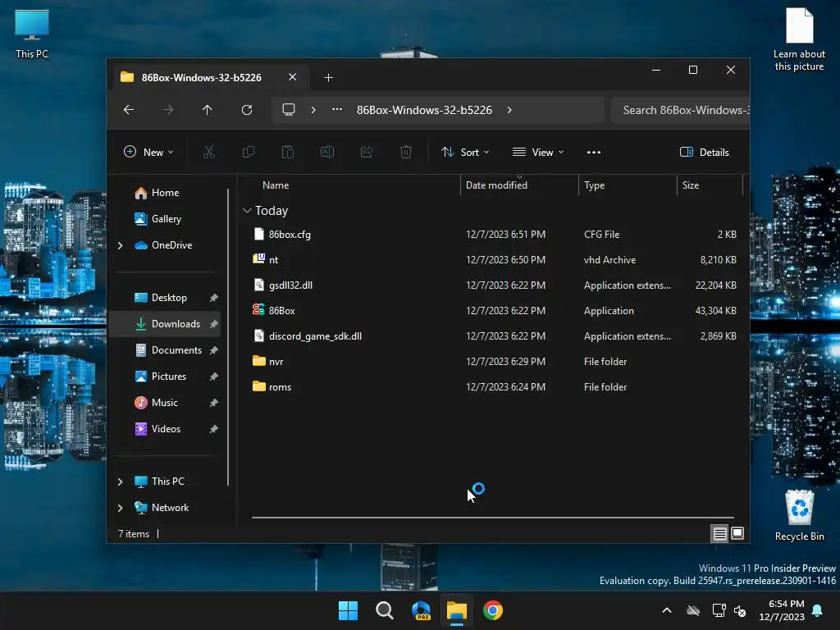Click the Paste clipboard icon
Viewport: 840px width, 630px height.
tap(288, 152)
